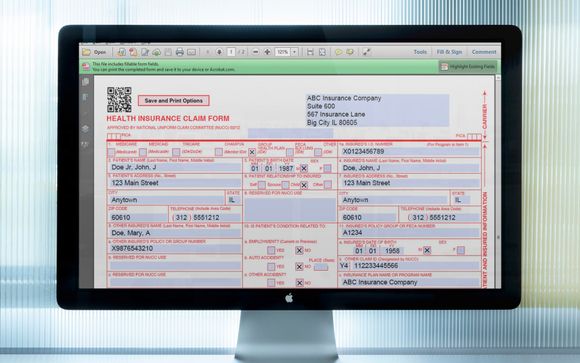
Task: Click the Save disk icon in the toolbar
Action: [x=168, y=52]
